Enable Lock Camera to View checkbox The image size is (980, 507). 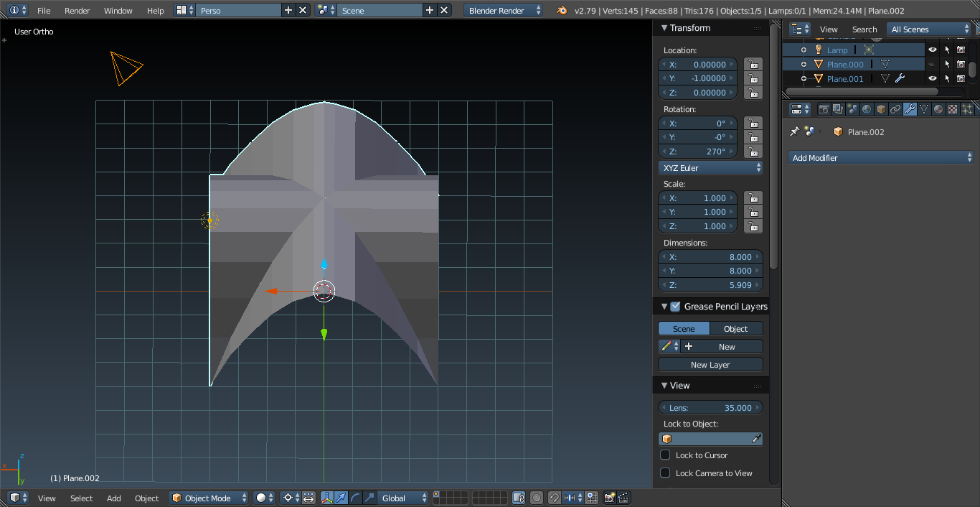click(x=665, y=473)
